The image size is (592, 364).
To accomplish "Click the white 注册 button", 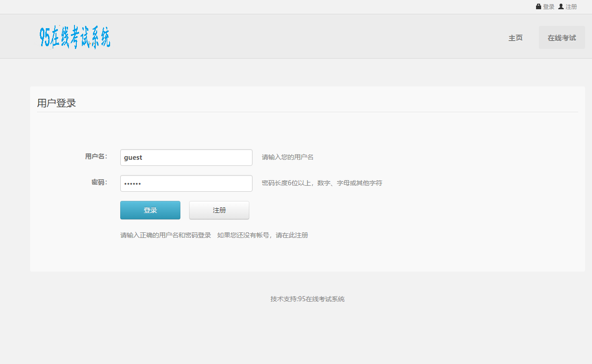I will click(x=219, y=210).
